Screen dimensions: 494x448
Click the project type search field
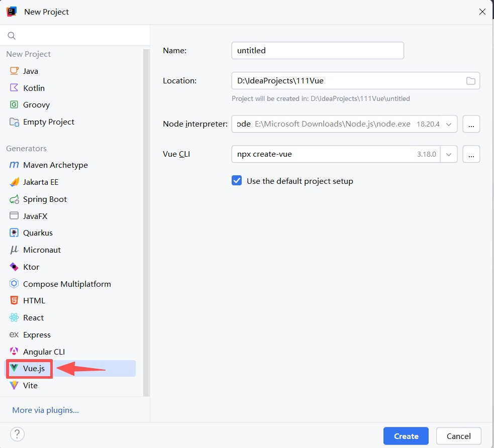[80, 36]
